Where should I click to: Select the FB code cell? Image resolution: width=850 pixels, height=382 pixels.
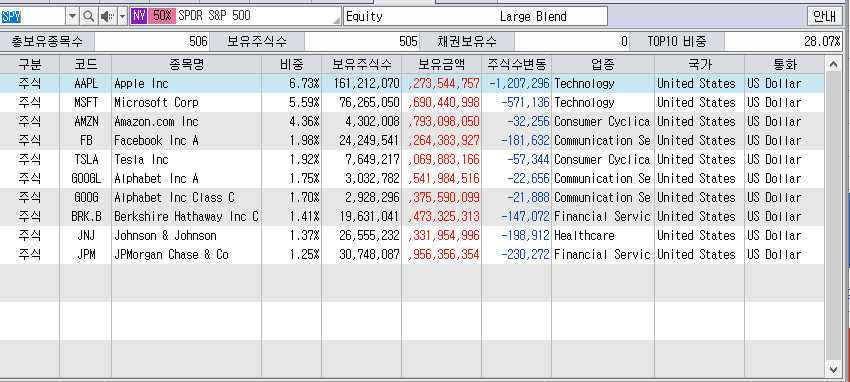tap(86, 140)
